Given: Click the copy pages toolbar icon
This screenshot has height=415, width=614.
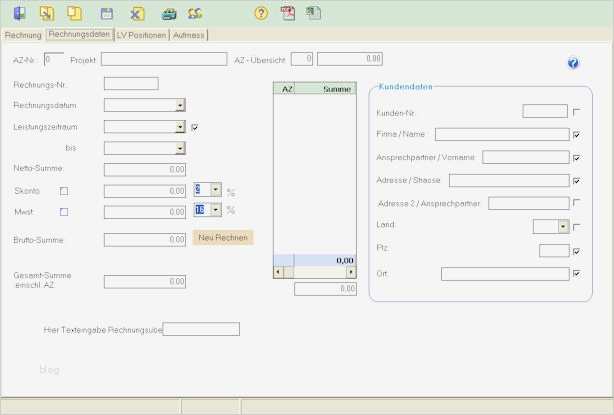Looking at the screenshot, I should click(74, 13).
